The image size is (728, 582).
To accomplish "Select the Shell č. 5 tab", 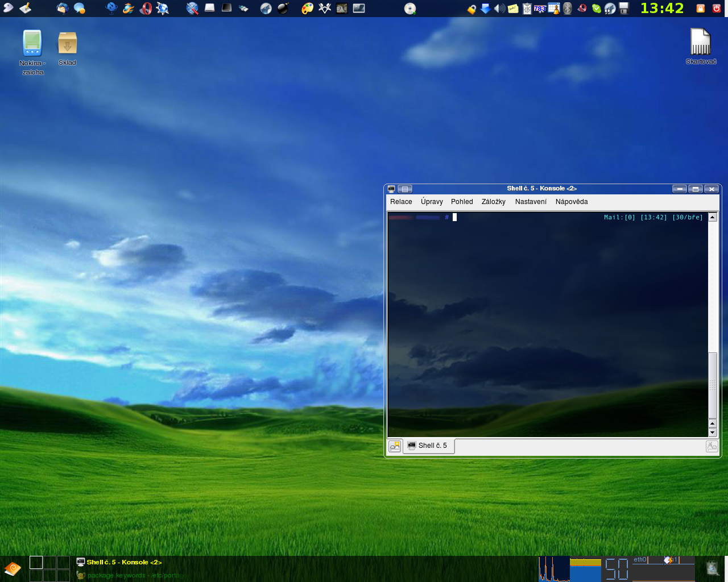I will 428,446.
